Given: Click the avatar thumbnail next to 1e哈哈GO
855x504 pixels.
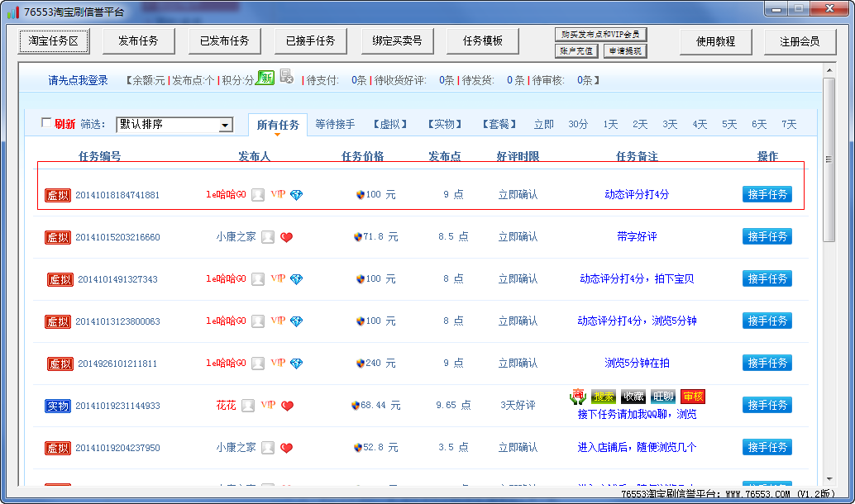Looking at the screenshot, I should [x=259, y=195].
